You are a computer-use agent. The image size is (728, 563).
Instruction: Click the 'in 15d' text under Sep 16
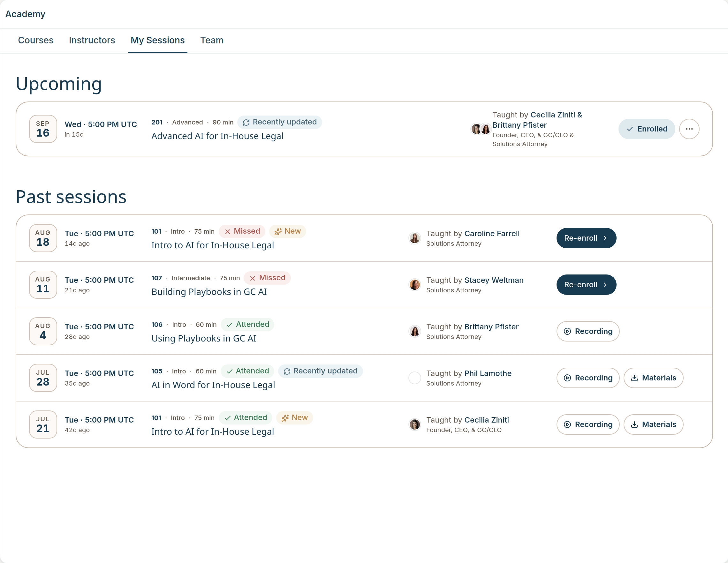click(x=74, y=135)
